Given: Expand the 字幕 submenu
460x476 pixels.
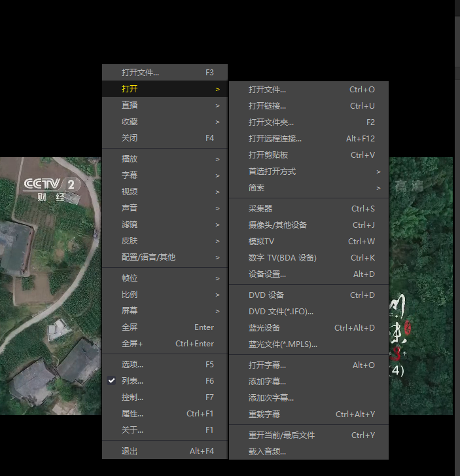Looking at the screenshot, I should (165, 175).
